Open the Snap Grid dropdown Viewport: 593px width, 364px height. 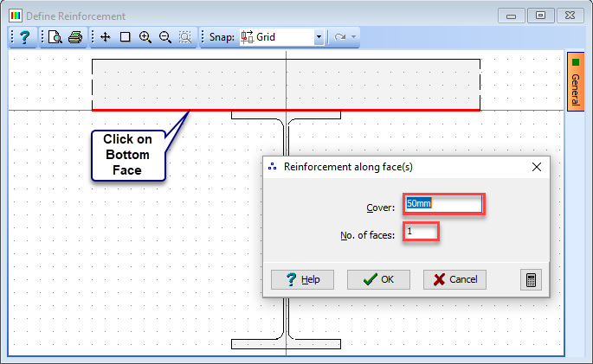(319, 37)
